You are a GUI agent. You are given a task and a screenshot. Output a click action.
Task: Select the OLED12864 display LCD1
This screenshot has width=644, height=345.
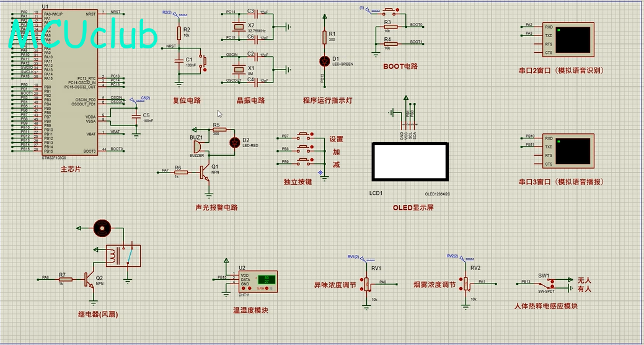point(410,161)
